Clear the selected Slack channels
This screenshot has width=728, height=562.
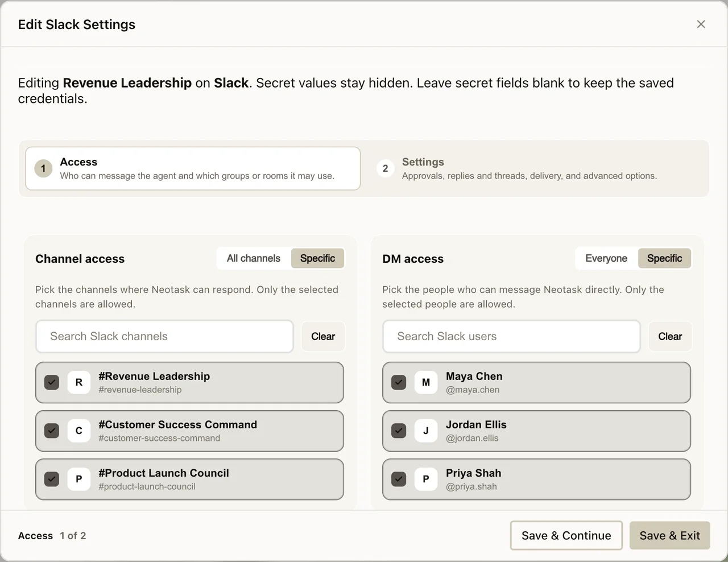coord(323,336)
